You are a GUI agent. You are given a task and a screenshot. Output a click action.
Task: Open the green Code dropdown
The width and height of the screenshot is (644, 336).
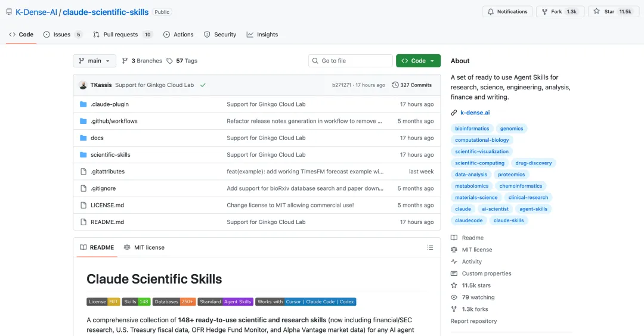pos(418,61)
